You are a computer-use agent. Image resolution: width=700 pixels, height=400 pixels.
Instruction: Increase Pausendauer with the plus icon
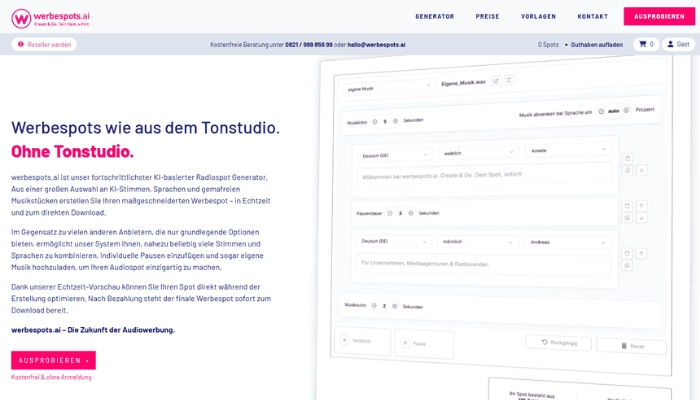click(x=411, y=213)
